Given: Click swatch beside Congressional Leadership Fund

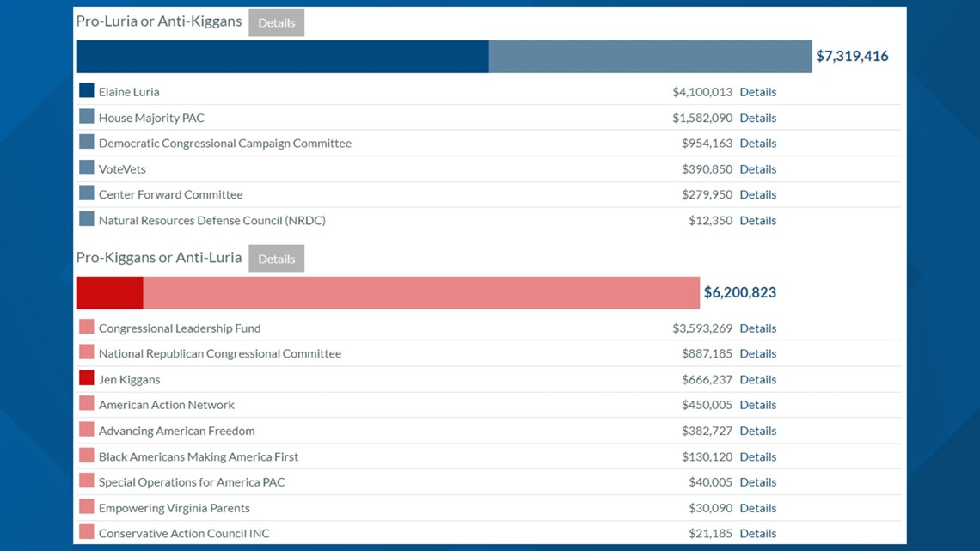Looking at the screenshot, I should [87, 327].
